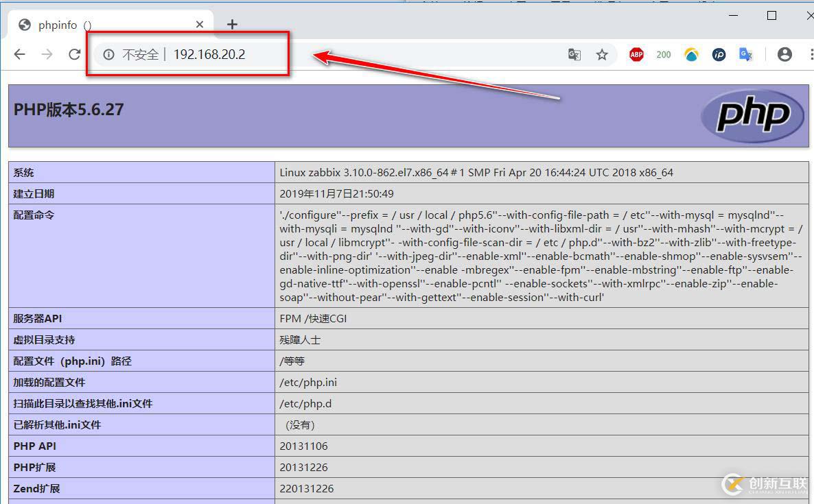Click the ./configure command text

[541, 256]
